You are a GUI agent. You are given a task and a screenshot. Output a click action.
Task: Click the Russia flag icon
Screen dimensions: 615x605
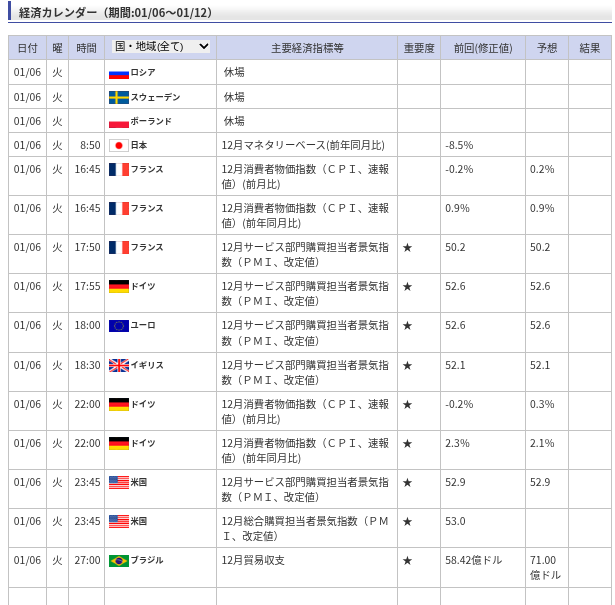click(x=118, y=73)
